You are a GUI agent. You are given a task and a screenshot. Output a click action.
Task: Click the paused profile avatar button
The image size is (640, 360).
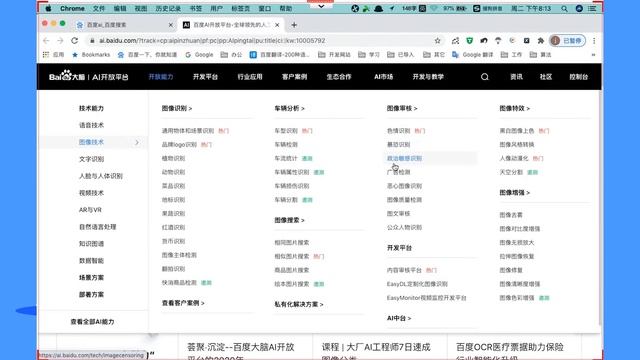point(568,41)
